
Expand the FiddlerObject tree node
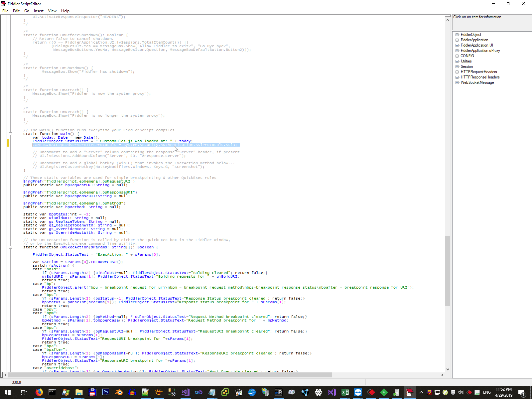click(457, 35)
